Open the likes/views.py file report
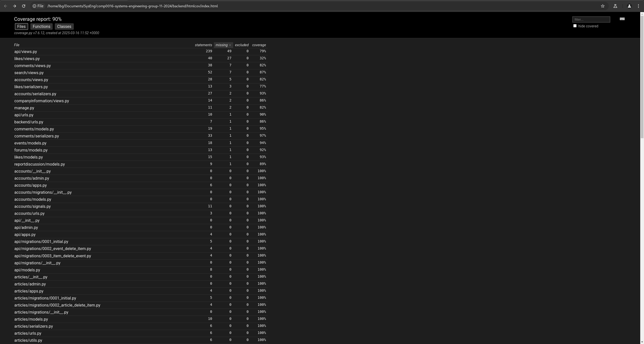Viewport: 644px width, 344px height. click(x=27, y=59)
